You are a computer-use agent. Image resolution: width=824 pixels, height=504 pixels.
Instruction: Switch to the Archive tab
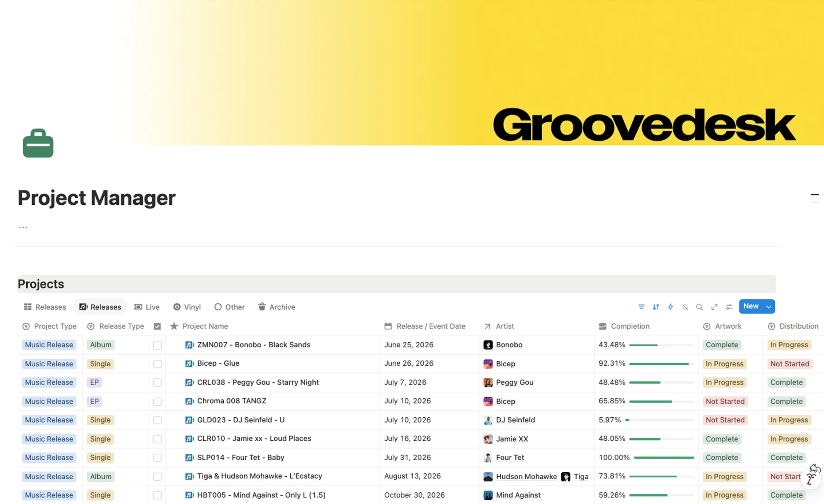coord(277,307)
